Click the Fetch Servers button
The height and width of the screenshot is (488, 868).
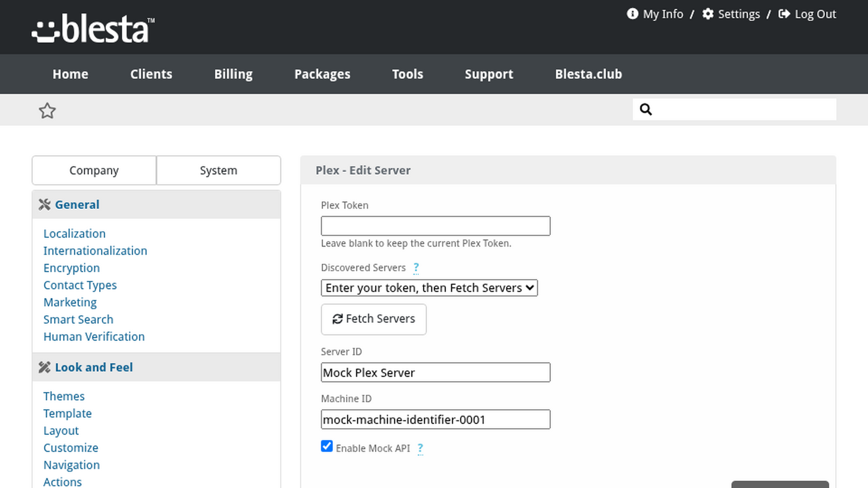(x=373, y=319)
